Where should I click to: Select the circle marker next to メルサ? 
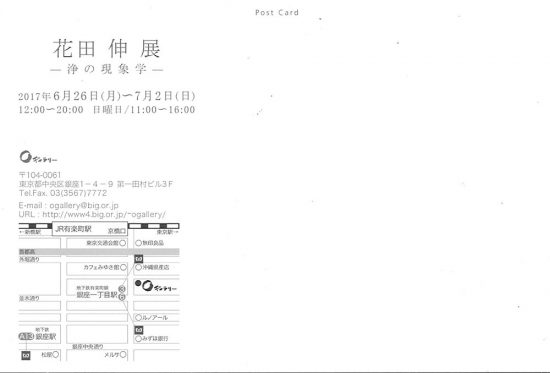click(123, 355)
